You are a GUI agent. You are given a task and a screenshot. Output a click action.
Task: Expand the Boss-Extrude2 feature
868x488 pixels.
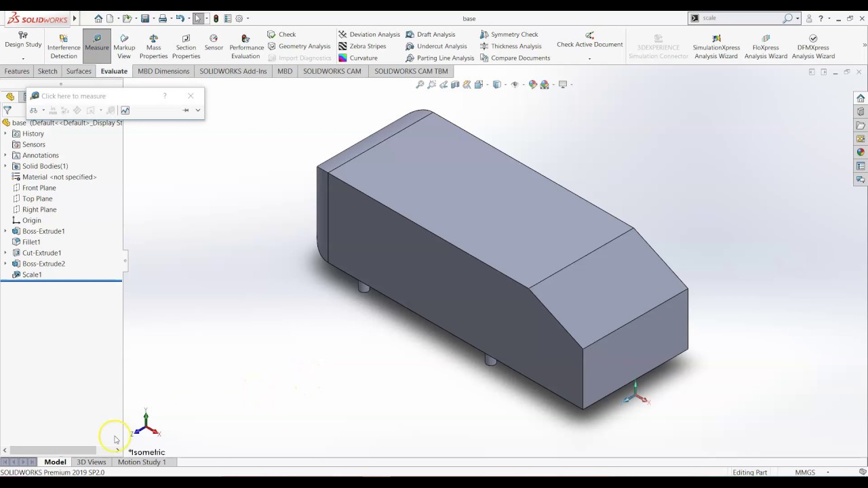(5, 264)
